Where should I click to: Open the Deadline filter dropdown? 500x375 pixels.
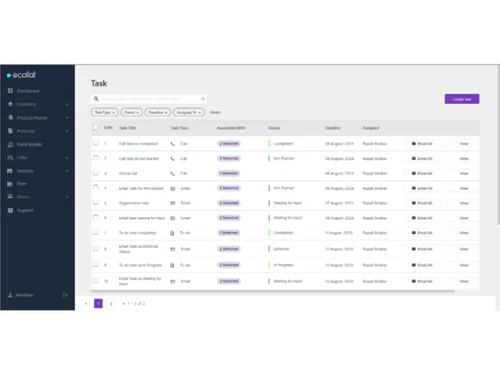click(x=158, y=112)
